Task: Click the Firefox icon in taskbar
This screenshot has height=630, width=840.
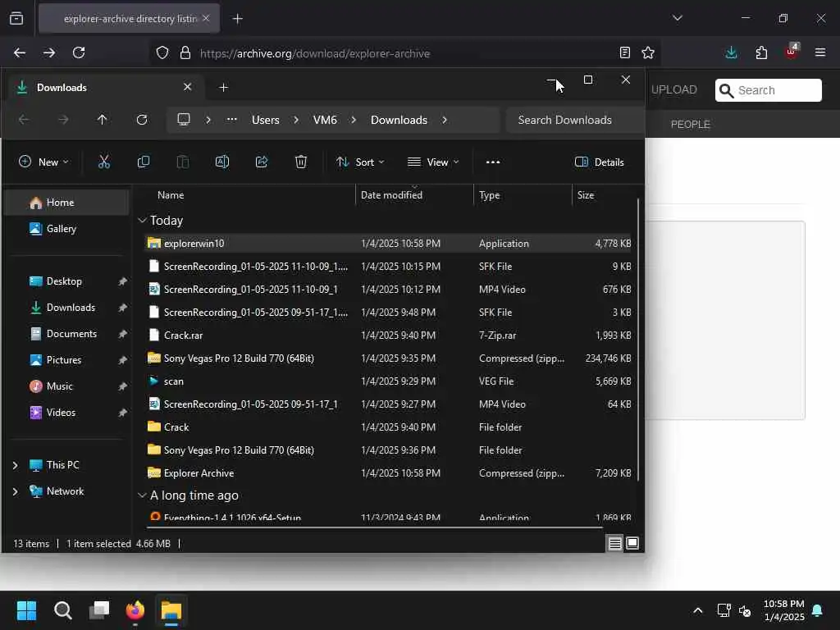Action: pos(135,610)
